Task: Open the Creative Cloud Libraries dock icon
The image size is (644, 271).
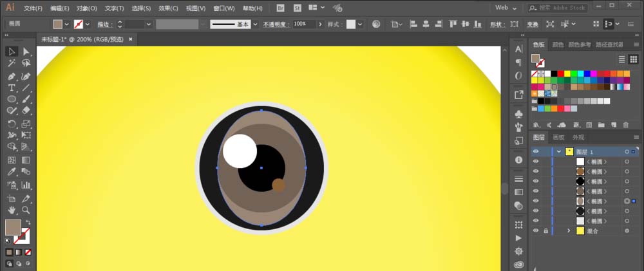Action: tap(518, 264)
